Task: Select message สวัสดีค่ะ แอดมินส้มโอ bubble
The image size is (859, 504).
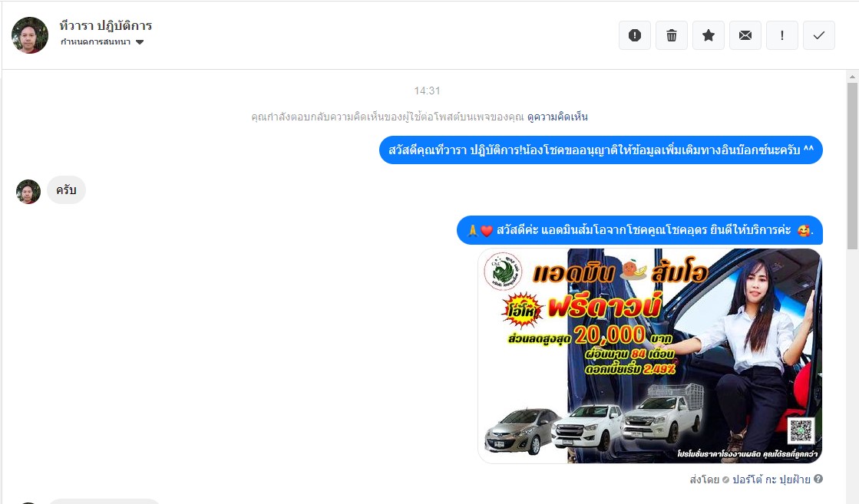Action: point(640,230)
